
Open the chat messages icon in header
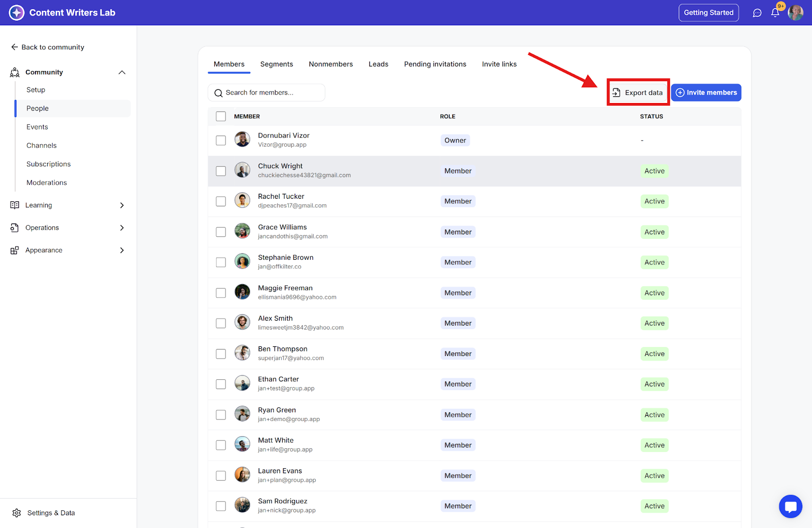(x=757, y=13)
